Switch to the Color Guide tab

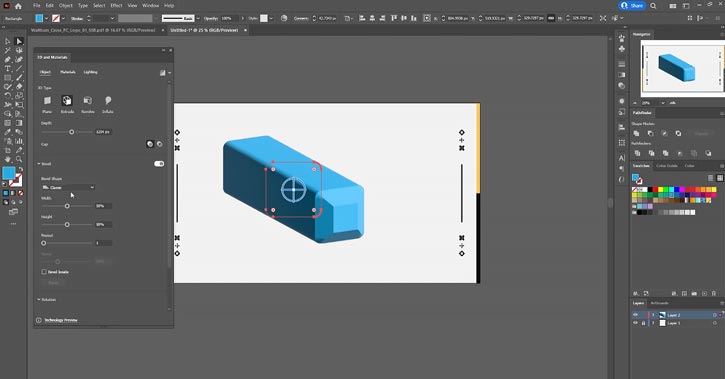(x=667, y=165)
